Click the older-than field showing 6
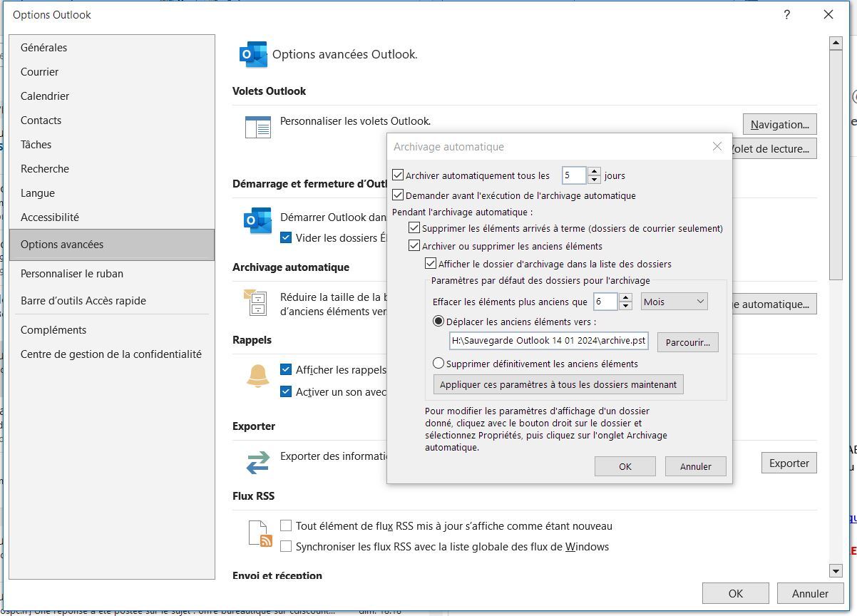This screenshot has height=616, width=857. (605, 302)
